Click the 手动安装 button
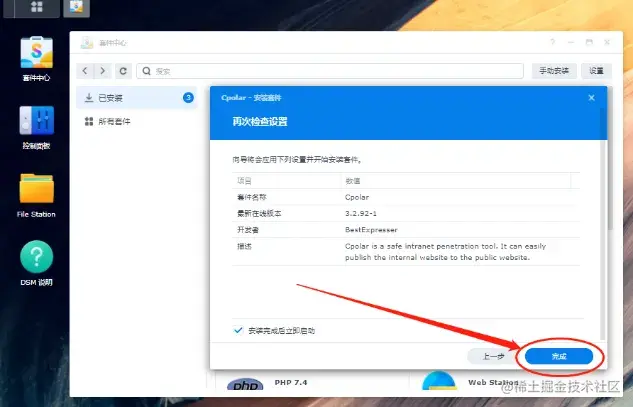The width and height of the screenshot is (633, 407). tap(554, 71)
